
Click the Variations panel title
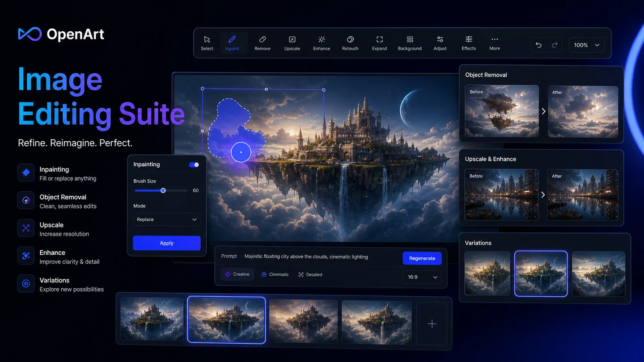[x=478, y=243]
